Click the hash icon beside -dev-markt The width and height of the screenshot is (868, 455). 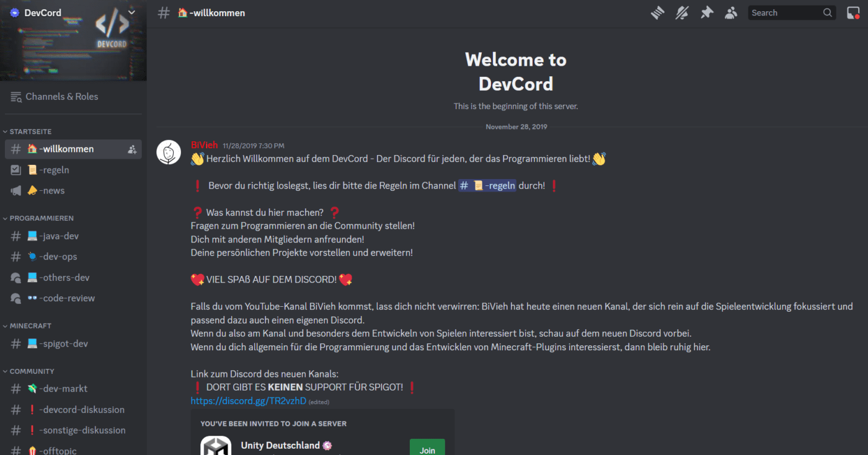point(16,389)
